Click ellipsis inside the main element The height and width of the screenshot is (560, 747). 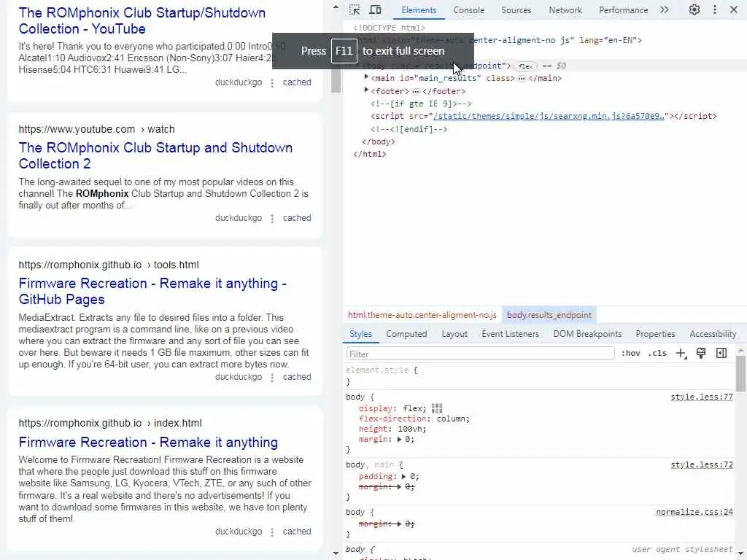click(x=521, y=79)
